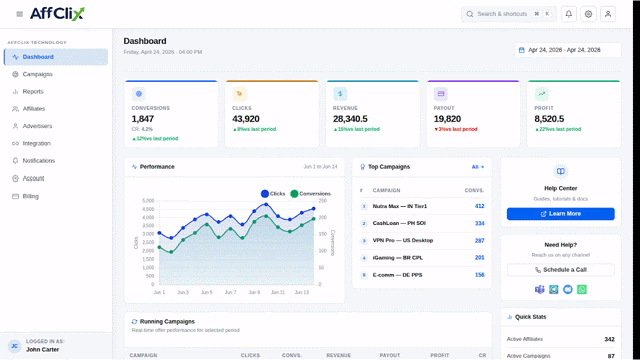
Task: Open Notifications in sidebar
Action: (x=56, y=161)
